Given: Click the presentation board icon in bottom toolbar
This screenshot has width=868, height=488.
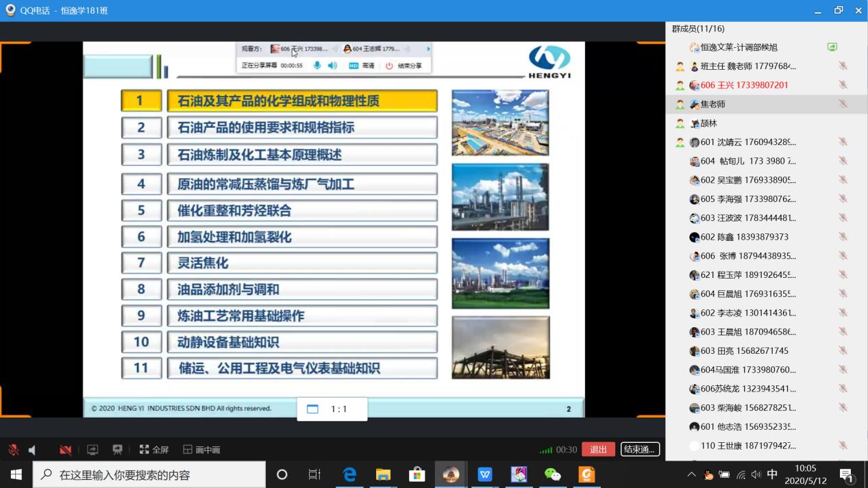Looking at the screenshot, I should coord(117,450).
